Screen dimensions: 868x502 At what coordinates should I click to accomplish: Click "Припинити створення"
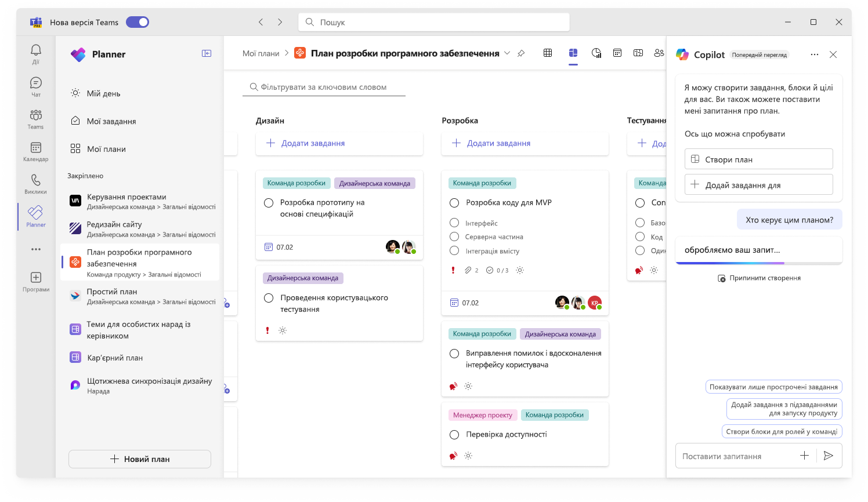759,278
